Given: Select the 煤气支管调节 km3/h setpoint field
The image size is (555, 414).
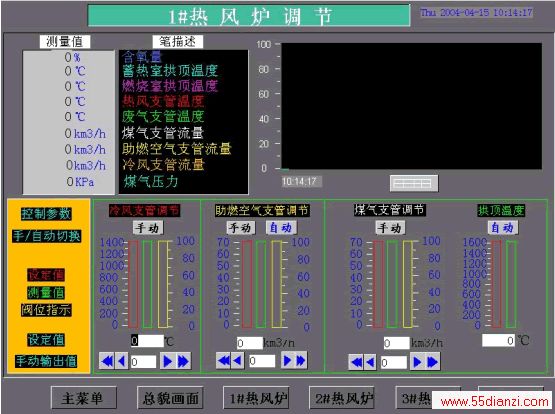Looking at the screenshot, I should (x=396, y=343).
